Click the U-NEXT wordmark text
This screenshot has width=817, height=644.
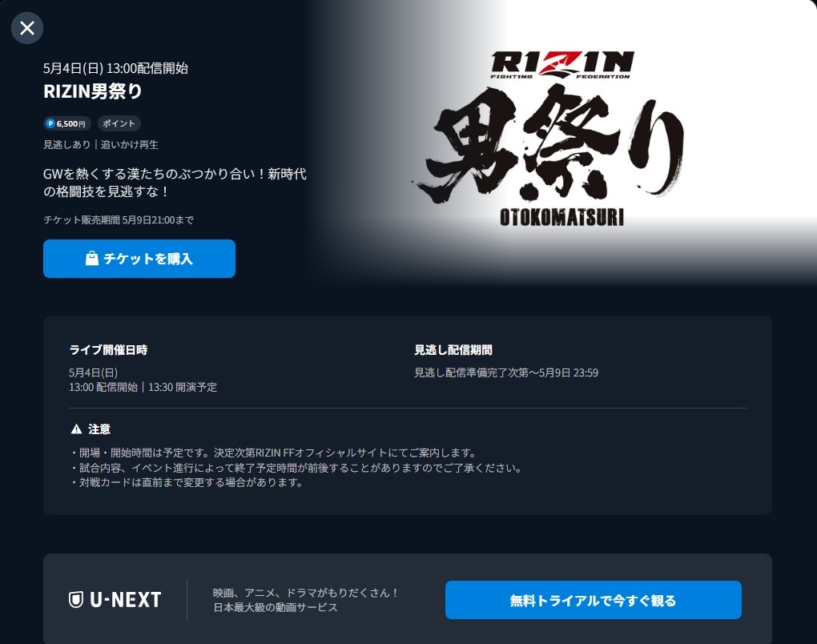(126, 600)
